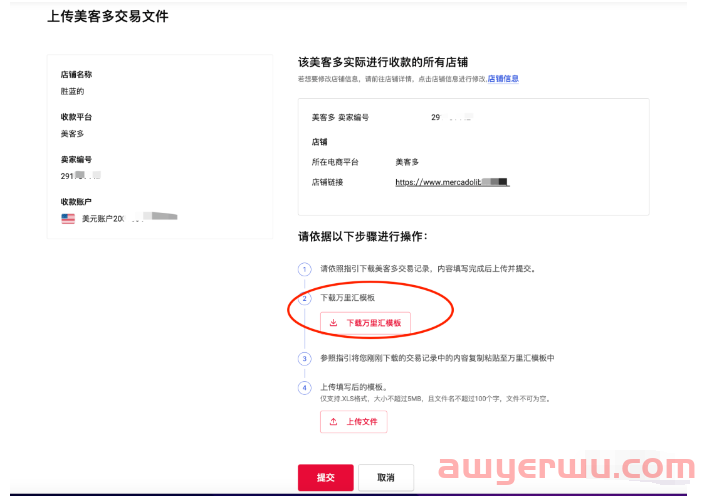714x498 pixels.
Task: Click the 美元账户 account entry
Action: (x=119, y=219)
